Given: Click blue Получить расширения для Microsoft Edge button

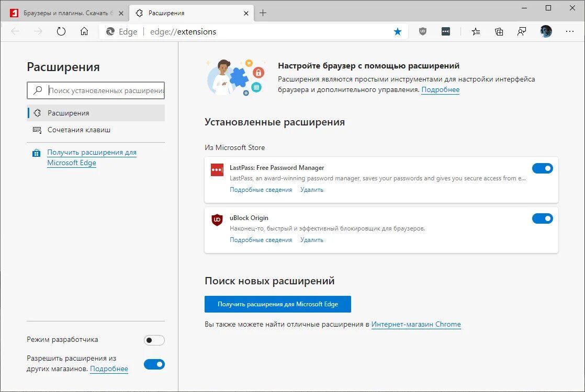Looking at the screenshot, I should (x=277, y=304).
